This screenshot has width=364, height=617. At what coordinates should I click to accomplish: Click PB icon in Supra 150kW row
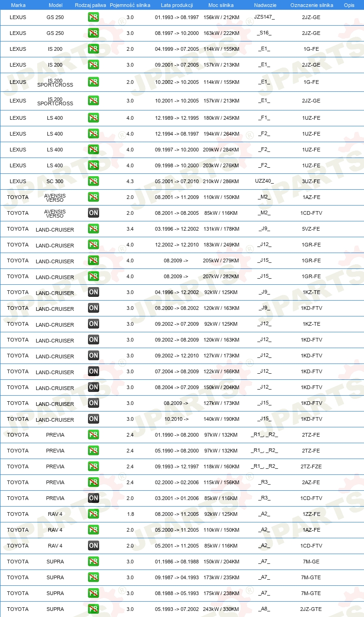tap(94, 562)
